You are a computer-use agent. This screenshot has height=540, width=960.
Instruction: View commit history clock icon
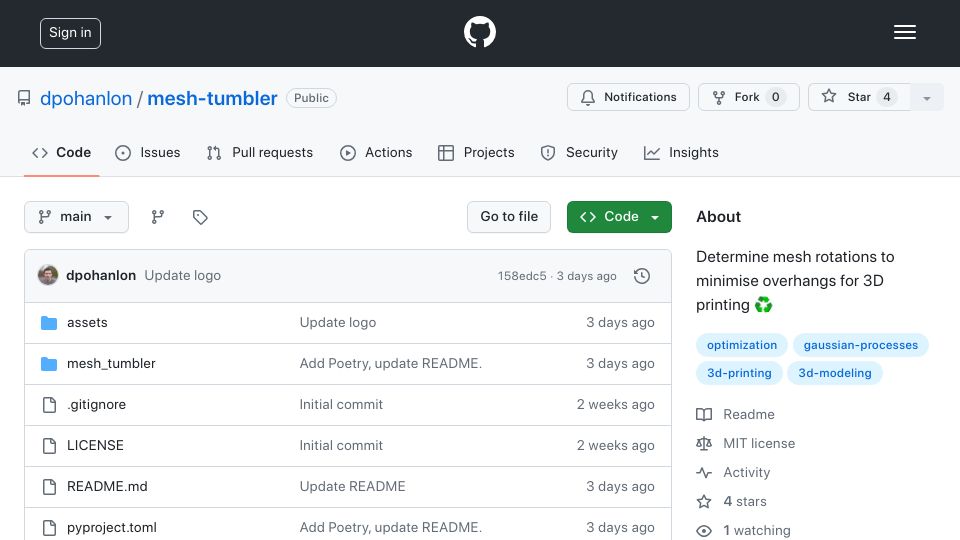pyautogui.click(x=642, y=276)
